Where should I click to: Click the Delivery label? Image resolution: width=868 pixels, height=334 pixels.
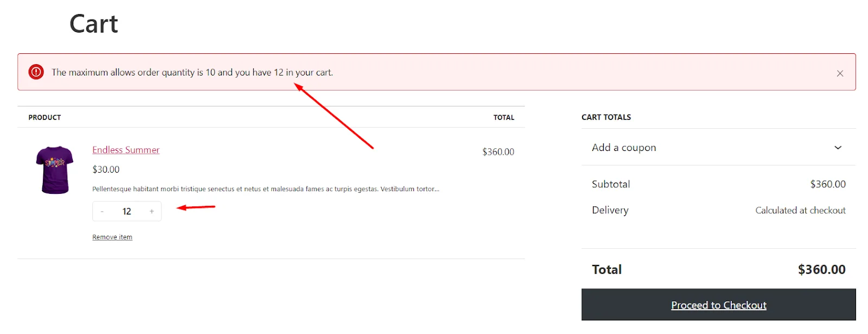click(610, 210)
